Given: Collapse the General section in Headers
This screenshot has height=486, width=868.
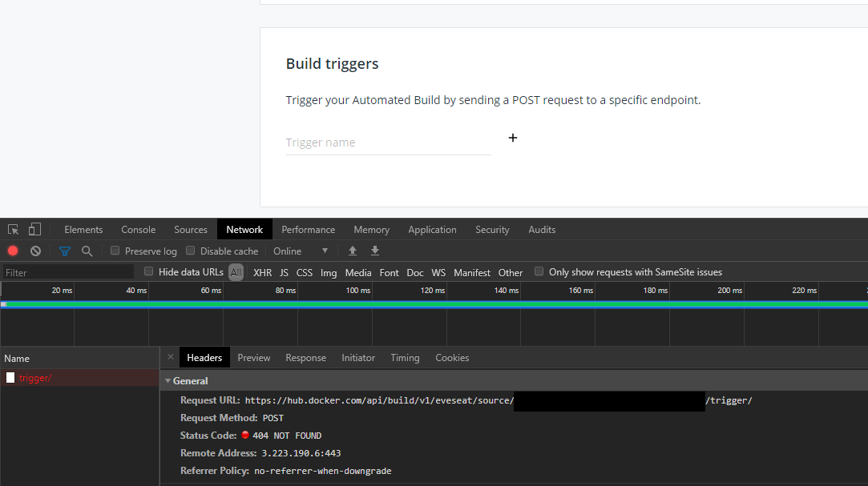Looking at the screenshot, I should [x=168, y=380].
